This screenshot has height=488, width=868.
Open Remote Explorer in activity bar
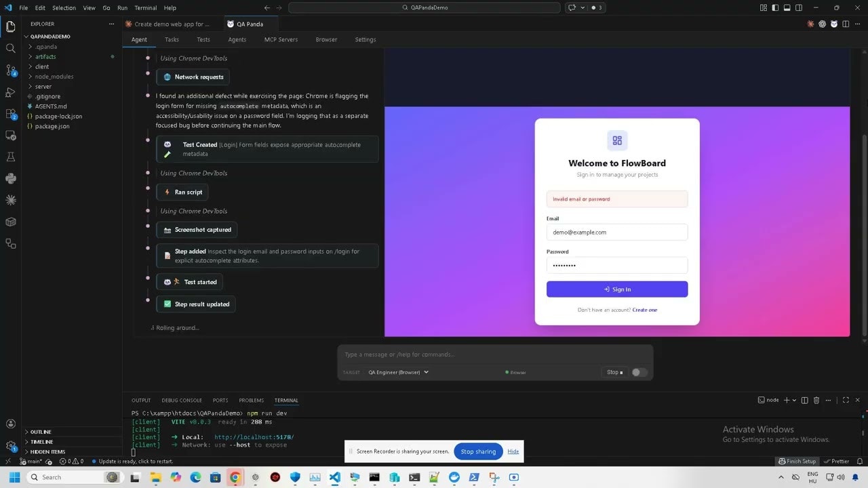[x=10, y=136]
